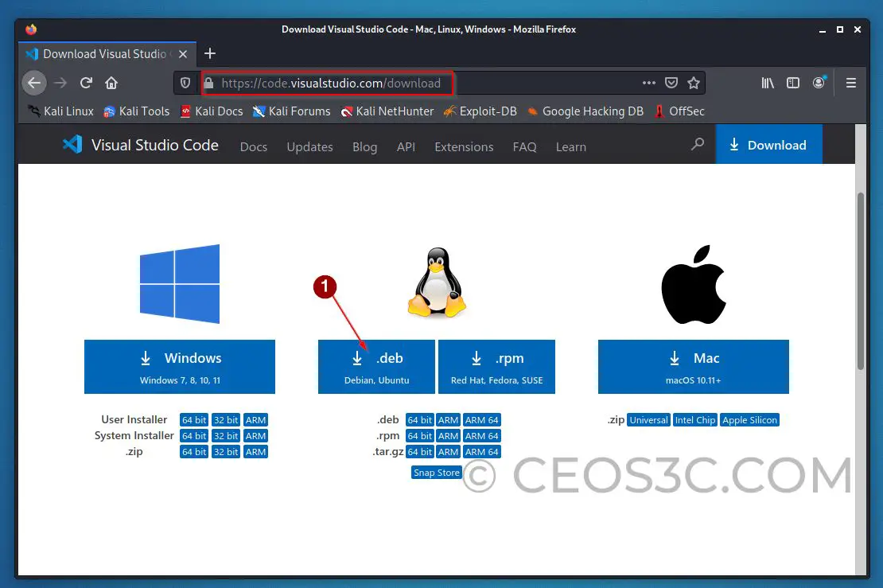Click the Firefox back arrow button
883x588 pixels.
(x=34, y=84)
